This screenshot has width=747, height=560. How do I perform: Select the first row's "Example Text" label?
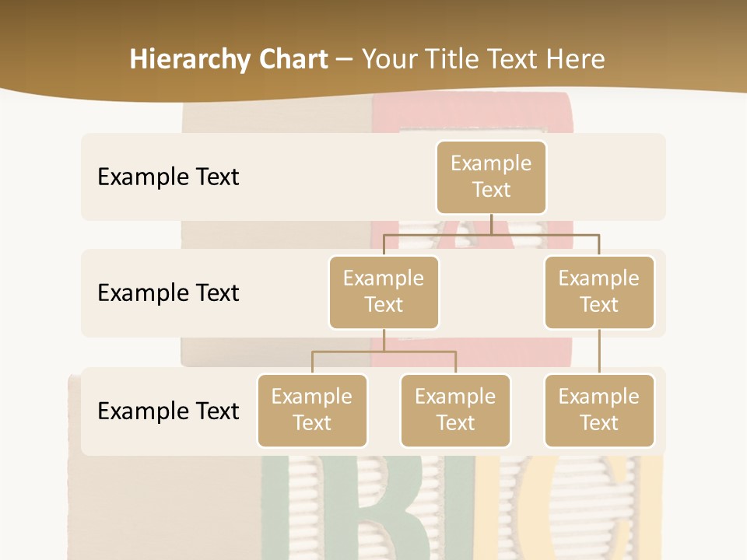click(168, 177)
